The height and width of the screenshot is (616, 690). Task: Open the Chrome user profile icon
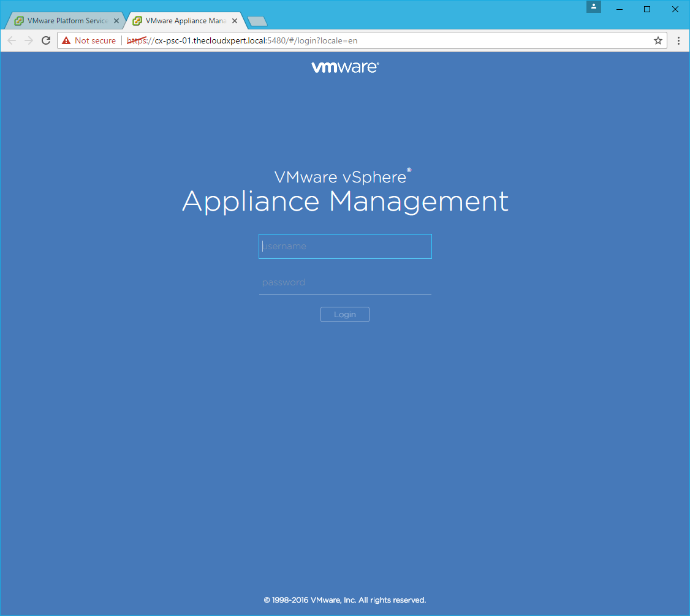(593, 7)
